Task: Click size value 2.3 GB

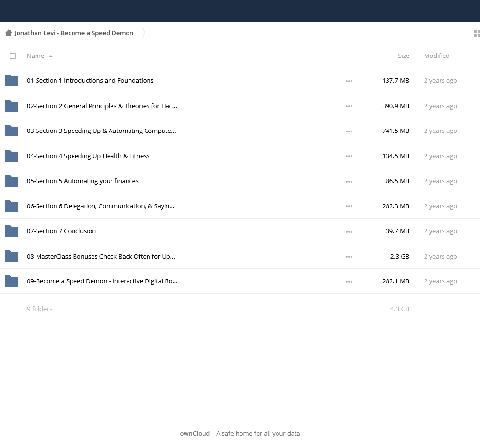Action: pos(400,256)
